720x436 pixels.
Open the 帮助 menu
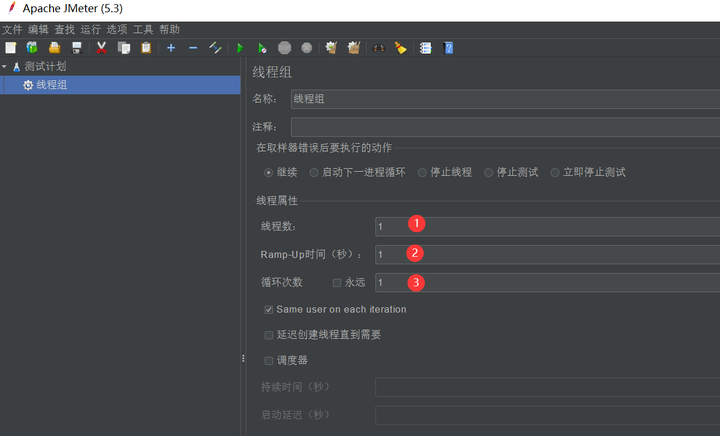point(169,30)
